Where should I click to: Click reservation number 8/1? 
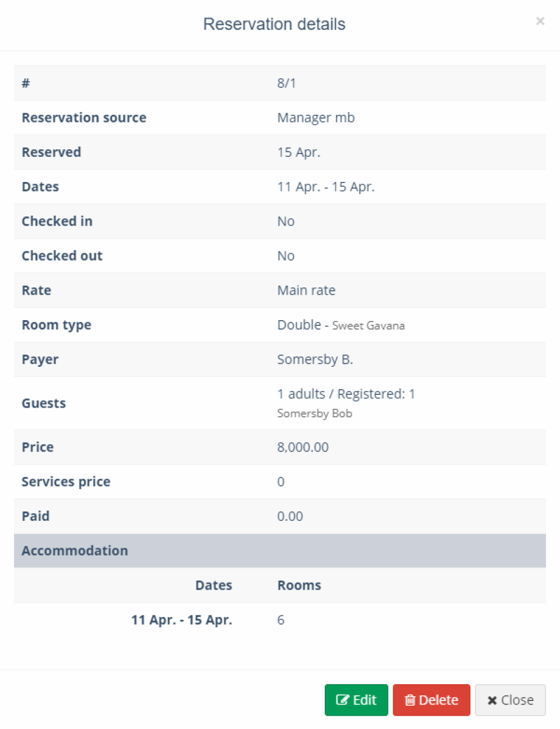[286, 83]
